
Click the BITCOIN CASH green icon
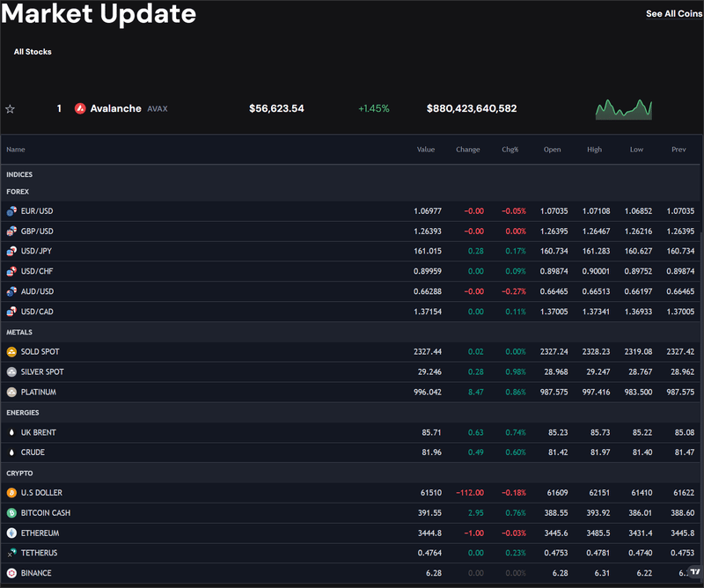[11, 513]
